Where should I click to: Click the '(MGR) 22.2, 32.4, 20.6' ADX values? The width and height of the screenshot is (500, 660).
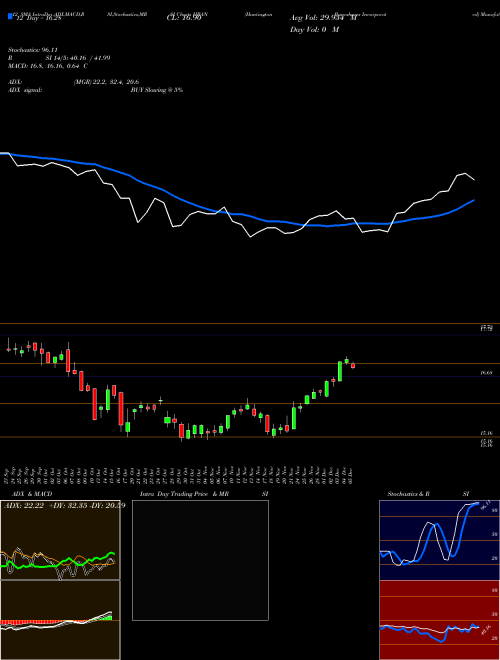tap(106, 82)
